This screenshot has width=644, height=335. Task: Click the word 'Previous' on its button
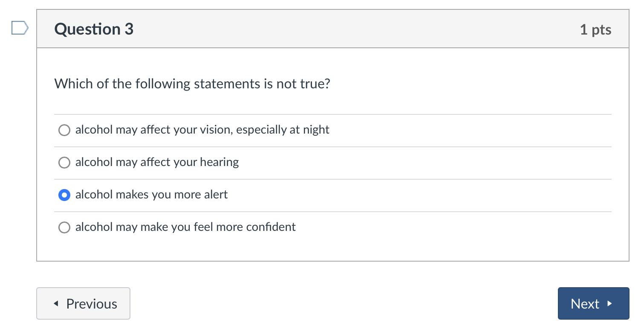tap(92, 304)
